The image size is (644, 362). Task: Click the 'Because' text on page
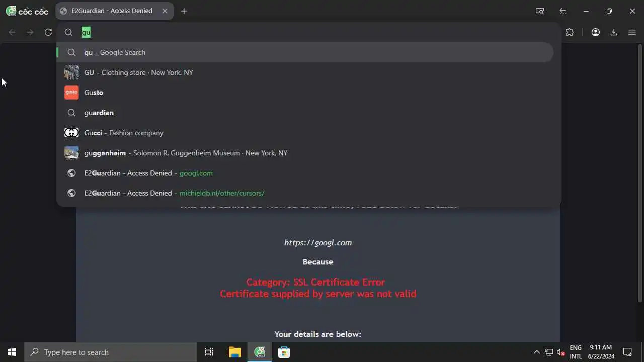318,261
